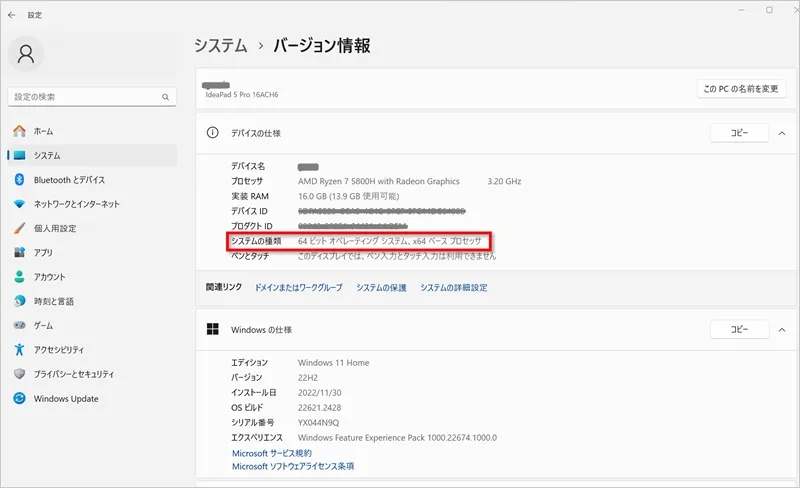Open 時刻と言語 settings page
The width and height of the screenshot is (800, 488).
[92, 301]
